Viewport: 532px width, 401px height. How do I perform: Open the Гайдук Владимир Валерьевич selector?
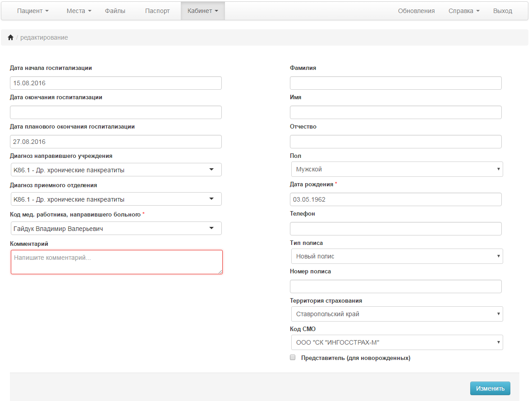(x=116, y=229)
